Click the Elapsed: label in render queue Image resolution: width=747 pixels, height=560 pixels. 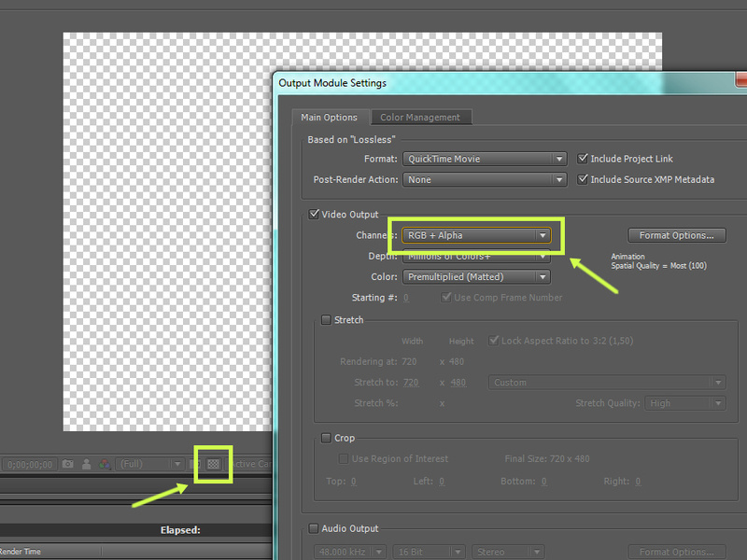[x=180, y=530]
